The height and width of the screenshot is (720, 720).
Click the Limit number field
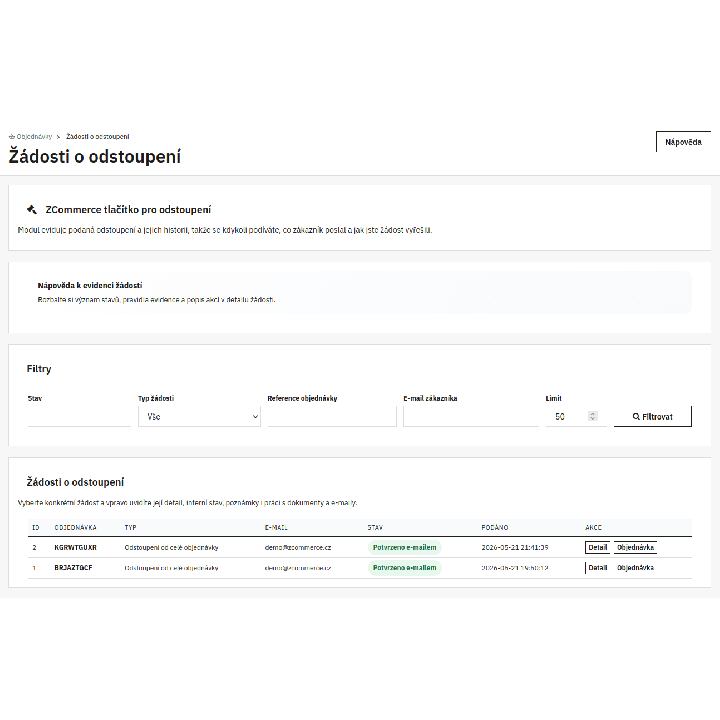click(576, 416)
